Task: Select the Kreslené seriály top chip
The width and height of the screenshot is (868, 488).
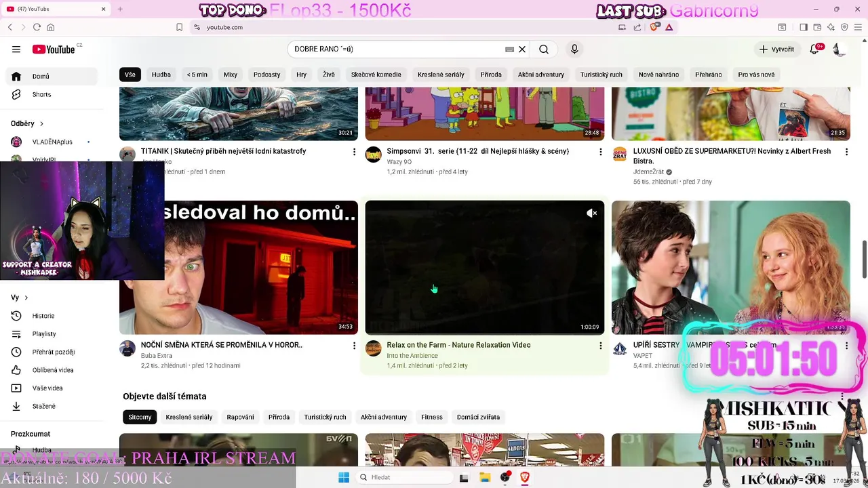Action: point(441,75)
